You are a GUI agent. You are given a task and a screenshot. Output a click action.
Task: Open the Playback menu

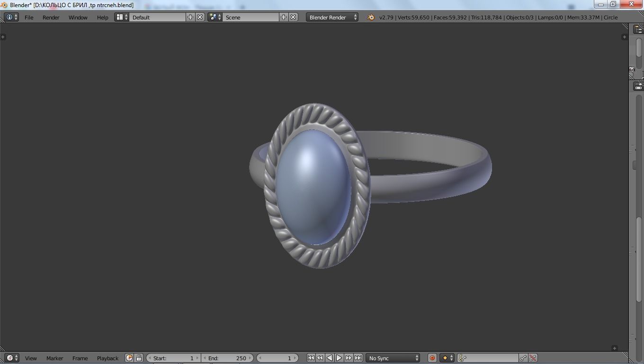[107, 358]
